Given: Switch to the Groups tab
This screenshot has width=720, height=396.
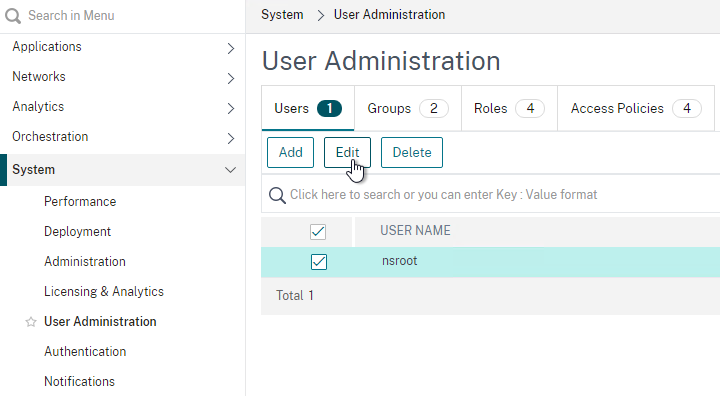Looking at the screenshot, I should click(x=408, y=108).
